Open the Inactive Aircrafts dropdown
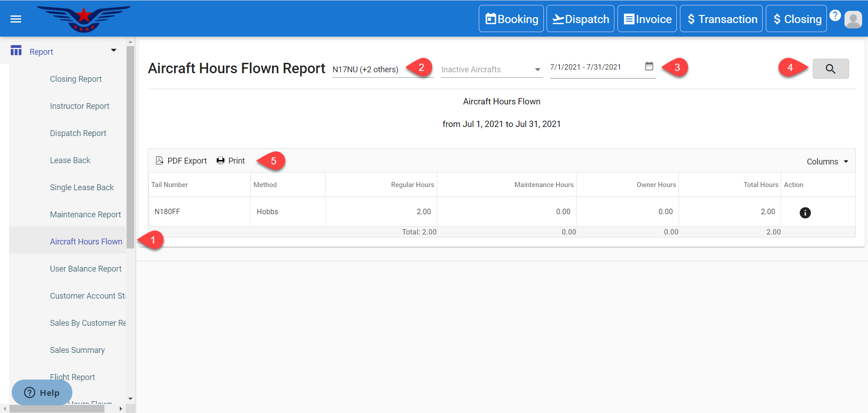Screen dimensions: 868x413 pyautogui.click(x=491, y=70)
